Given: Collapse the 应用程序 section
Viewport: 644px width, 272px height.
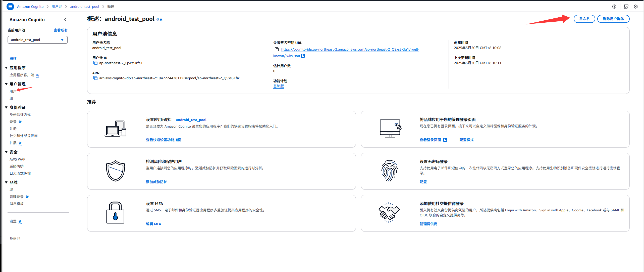Looking at the screenshot, I should click(x=6, y=68).
